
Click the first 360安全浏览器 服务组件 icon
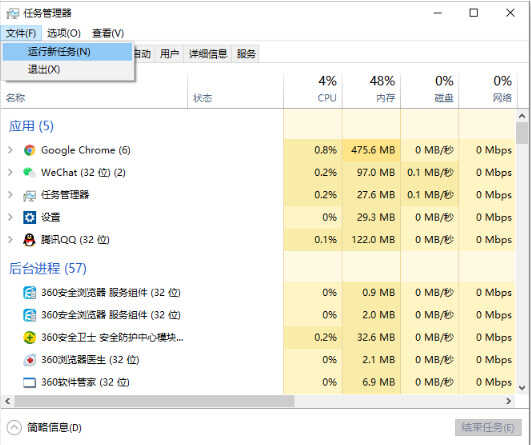pos(29,293)
